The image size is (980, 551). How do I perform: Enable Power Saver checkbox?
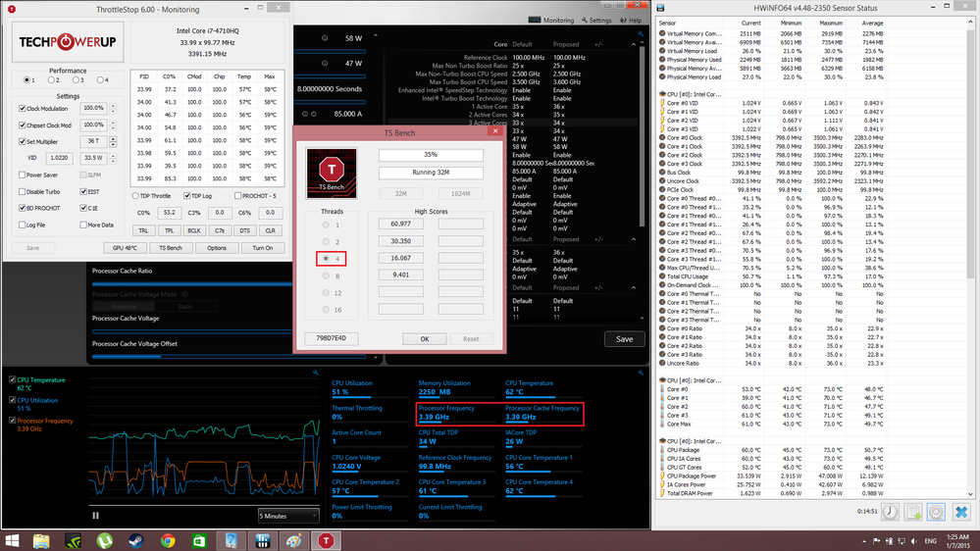point(23,175)
